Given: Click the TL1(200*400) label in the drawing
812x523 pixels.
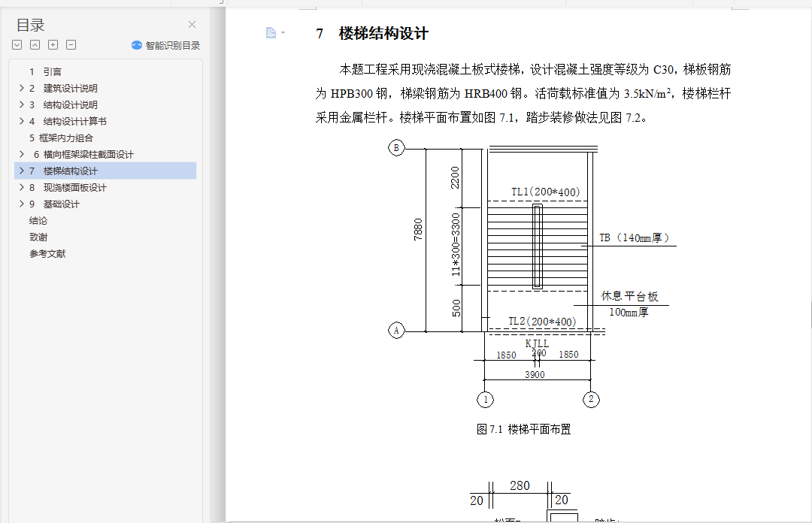Looking at the screenshot, I should point(546,192).
